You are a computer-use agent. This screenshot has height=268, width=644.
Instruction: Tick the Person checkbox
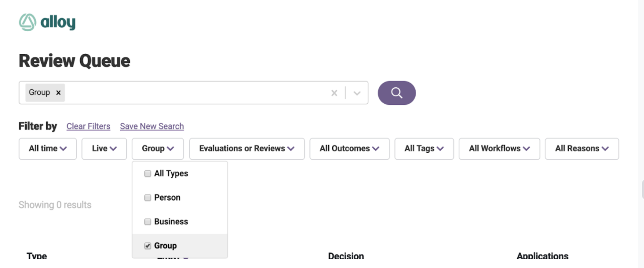[148, 197]
